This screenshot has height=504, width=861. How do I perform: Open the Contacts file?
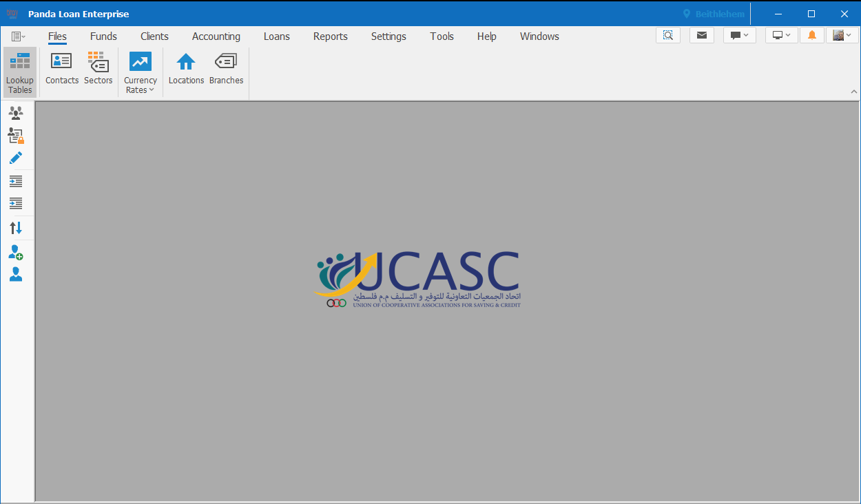62,69
